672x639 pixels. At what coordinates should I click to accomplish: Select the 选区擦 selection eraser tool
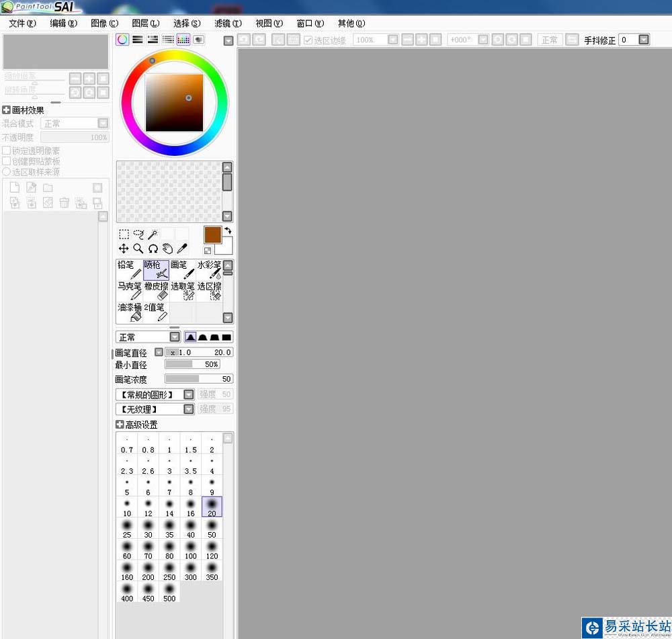[209, 292]
